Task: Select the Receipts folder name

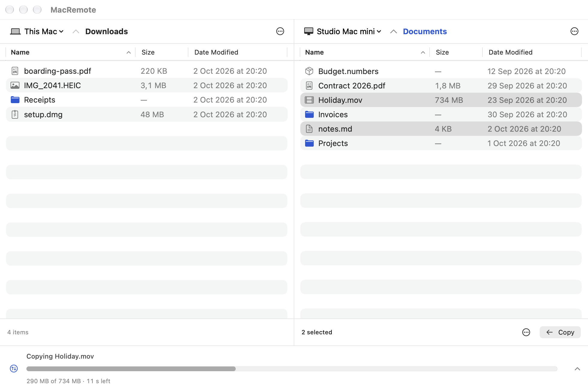Action: pos(40,100)
